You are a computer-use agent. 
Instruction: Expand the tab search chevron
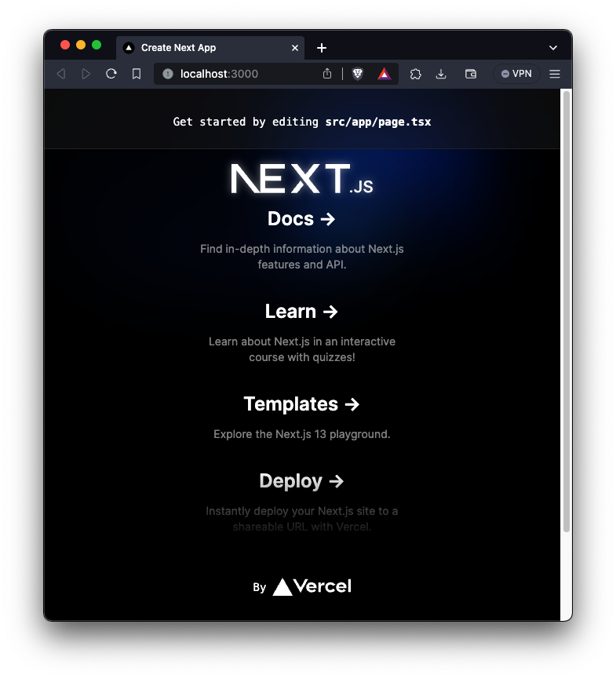pos(553,48)
